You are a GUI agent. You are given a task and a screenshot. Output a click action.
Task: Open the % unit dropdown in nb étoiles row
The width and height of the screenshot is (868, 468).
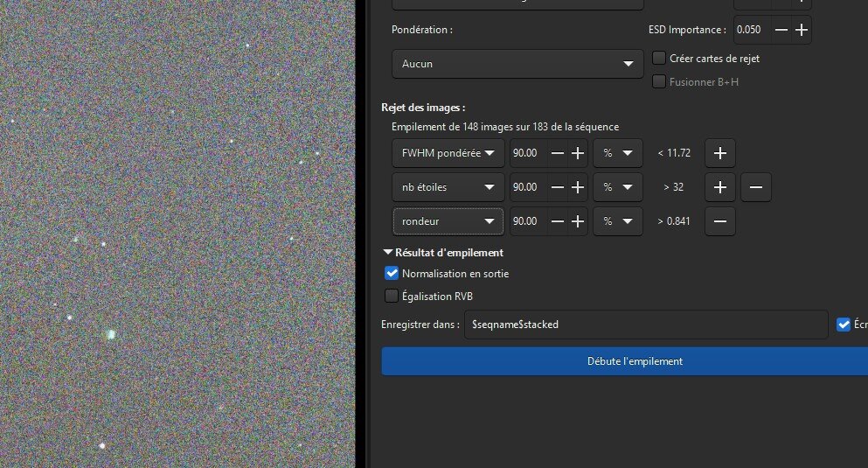(x=618, y=187)
